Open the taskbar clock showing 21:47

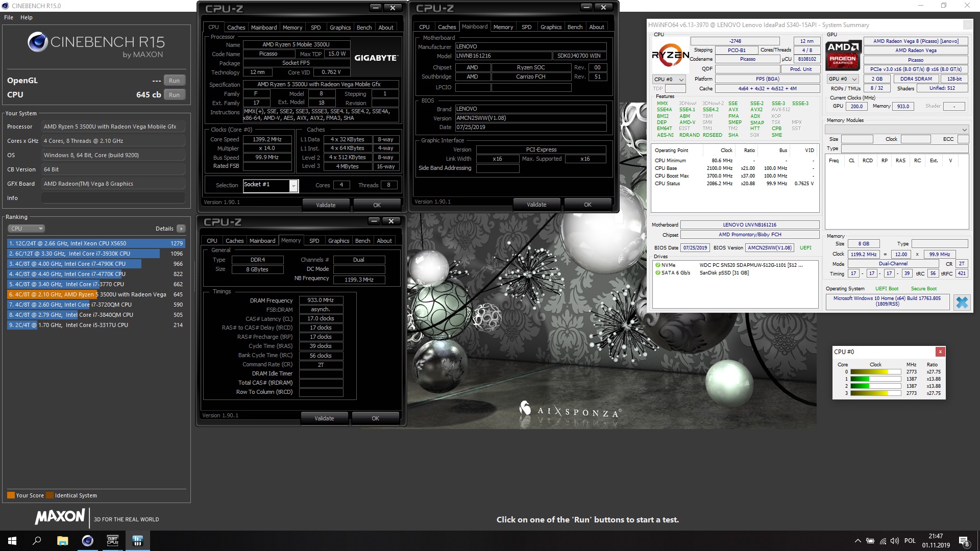(936, 541)
